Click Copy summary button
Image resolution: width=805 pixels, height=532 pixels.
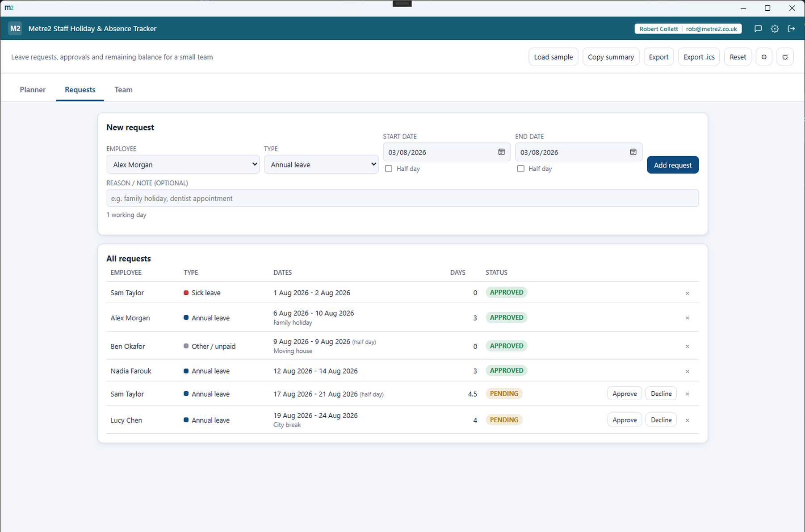[x=611, y=57]
